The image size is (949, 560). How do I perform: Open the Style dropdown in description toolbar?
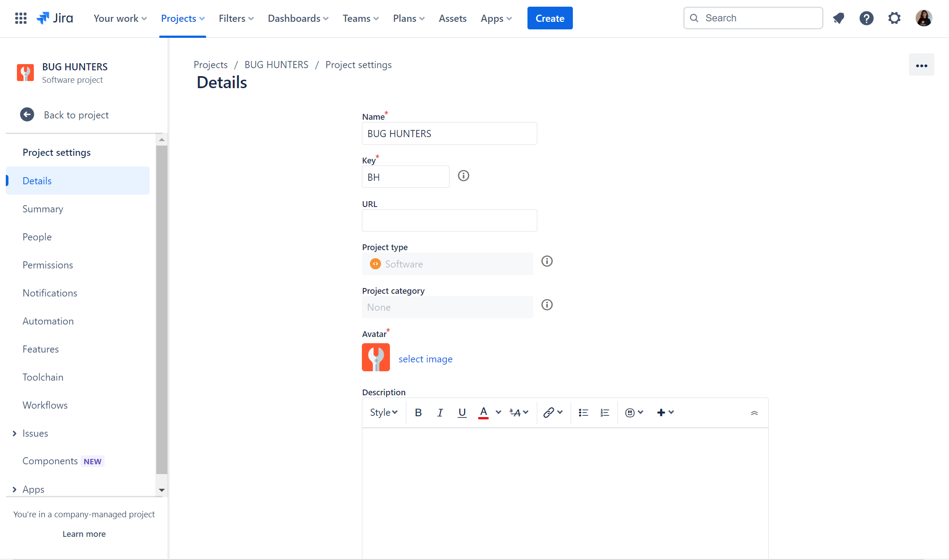(x=383, y=412)
